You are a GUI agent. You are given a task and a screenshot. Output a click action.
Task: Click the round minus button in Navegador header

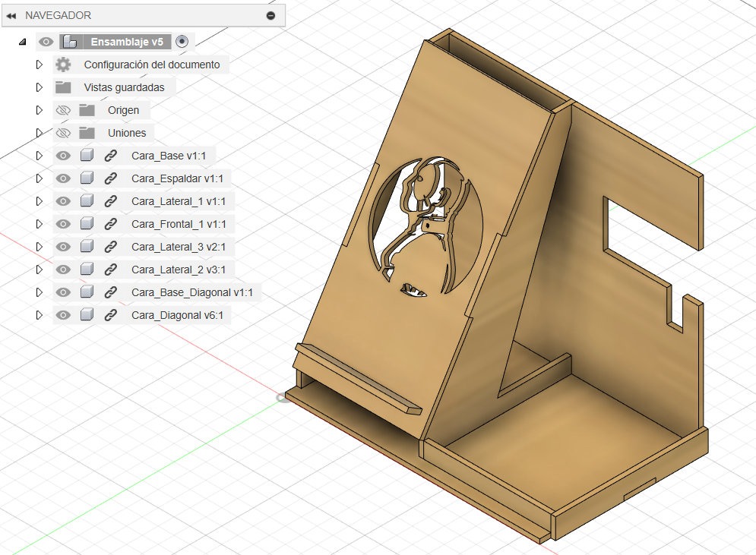coord(271,16)
